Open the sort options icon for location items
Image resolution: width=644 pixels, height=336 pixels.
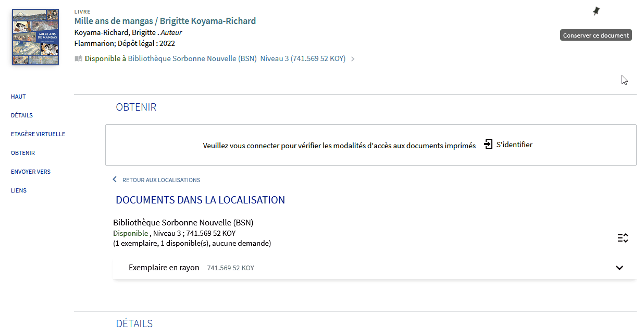pos(623,238)
